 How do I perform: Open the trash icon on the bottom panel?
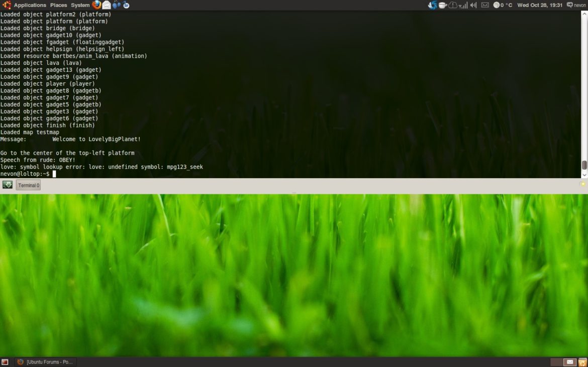(x=582, y=361)
